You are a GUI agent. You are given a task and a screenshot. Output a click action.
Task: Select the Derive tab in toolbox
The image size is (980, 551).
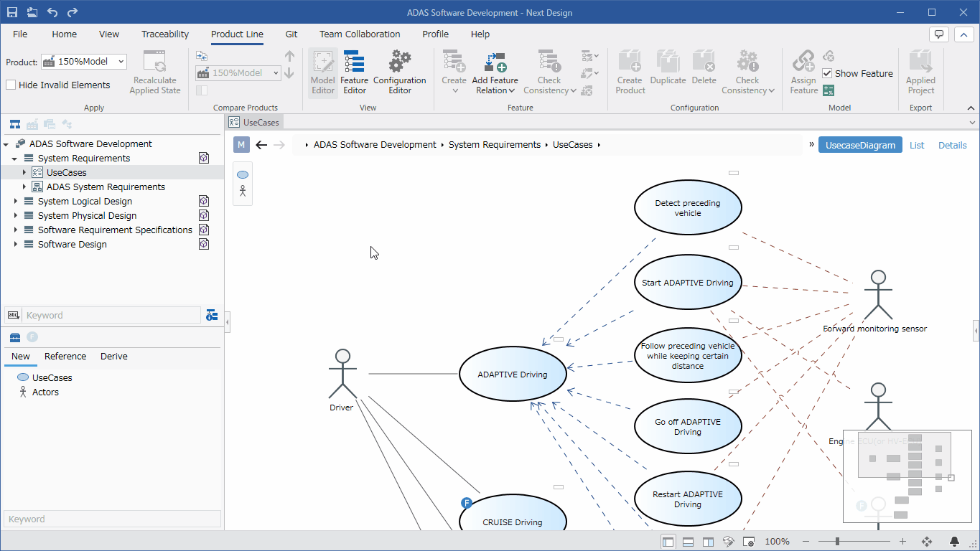(x=114, y=356)
